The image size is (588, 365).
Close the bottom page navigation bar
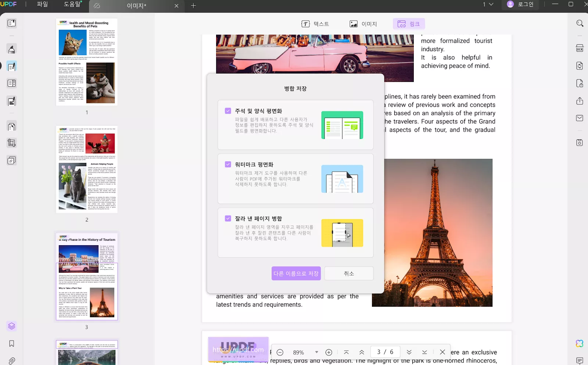[x=442, y=352]
